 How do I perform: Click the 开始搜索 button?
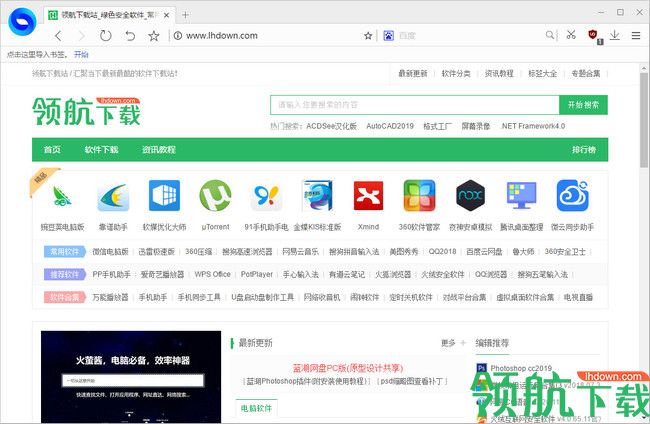(583, 105)
